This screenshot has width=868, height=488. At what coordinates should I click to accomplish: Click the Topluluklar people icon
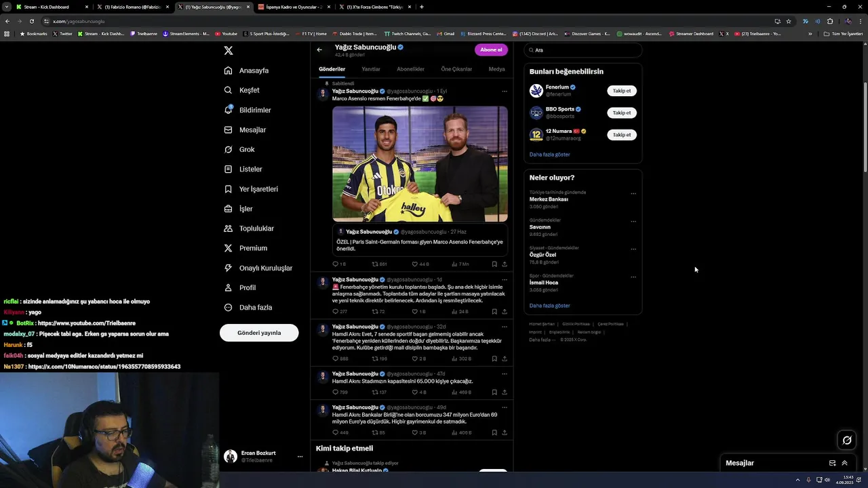click(x=229, y=228)
